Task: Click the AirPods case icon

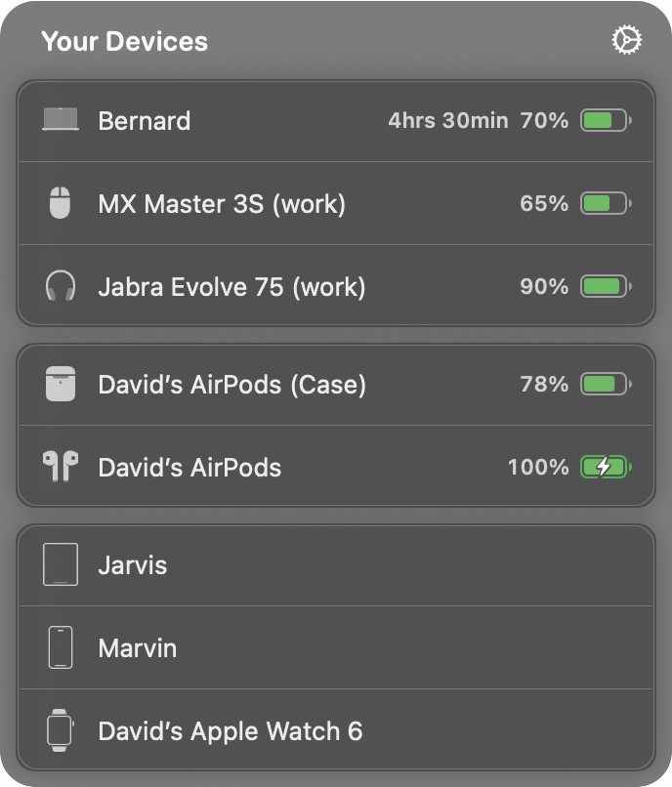Action: coord(61,384)
